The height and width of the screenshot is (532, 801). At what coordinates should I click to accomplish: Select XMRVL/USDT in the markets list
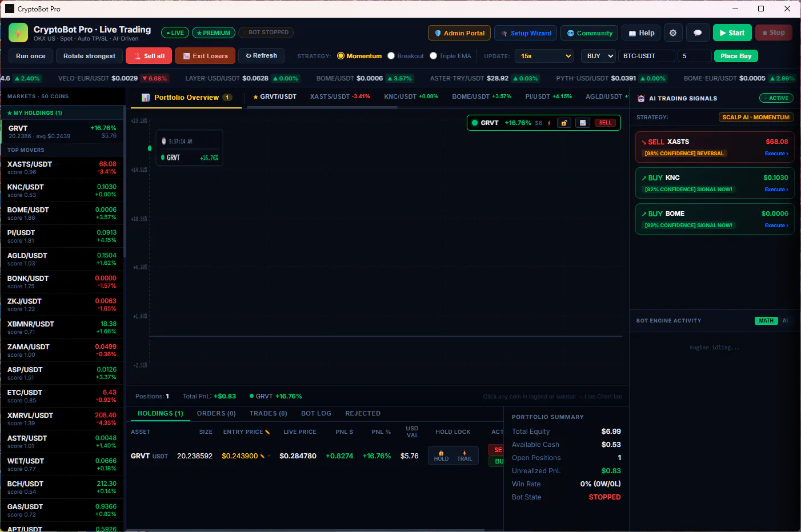62,419
